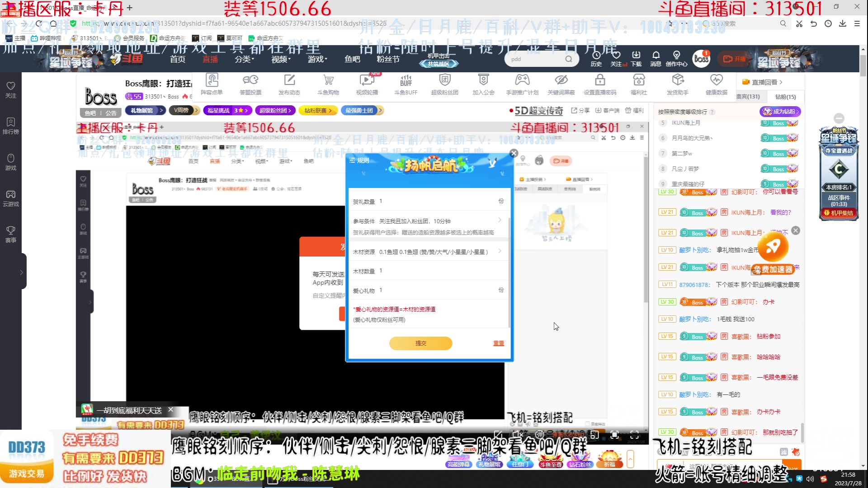Image resolution: width=868 pixels, height=488 pixels.
Task: Click 开播 button in header
Action: 735,59
